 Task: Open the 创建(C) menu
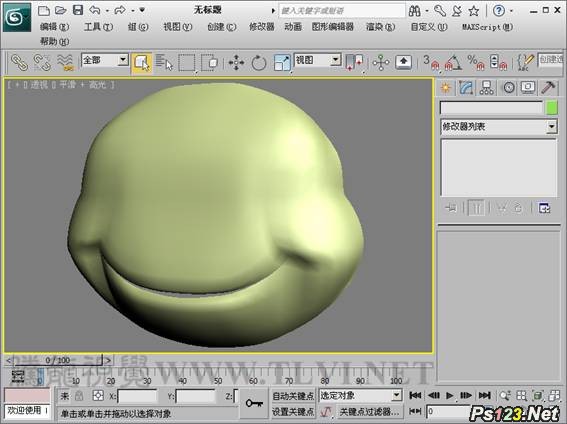point(222,27)
